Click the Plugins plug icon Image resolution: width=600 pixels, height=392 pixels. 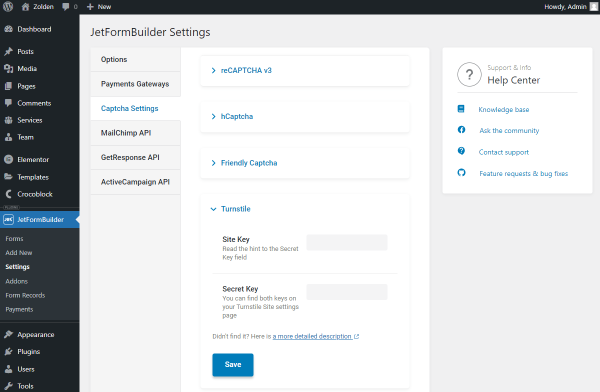(x=8, y=351)
